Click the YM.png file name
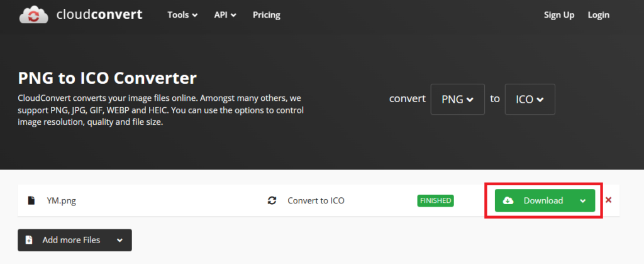The width and height of the screenshot is (644, 264). click(61, 201)
